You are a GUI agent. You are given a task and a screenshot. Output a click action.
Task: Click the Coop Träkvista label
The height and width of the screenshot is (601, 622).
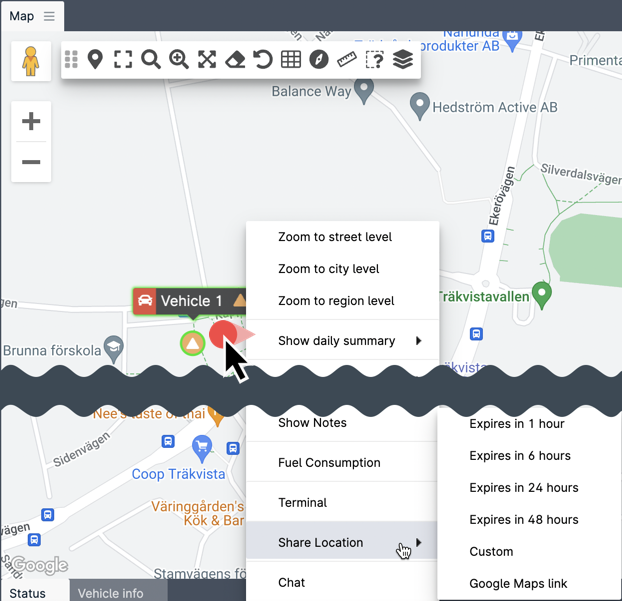[179, 474]
